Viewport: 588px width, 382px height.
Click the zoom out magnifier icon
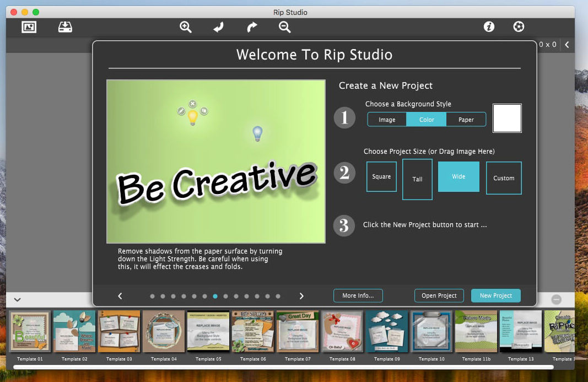coord(284,27)
